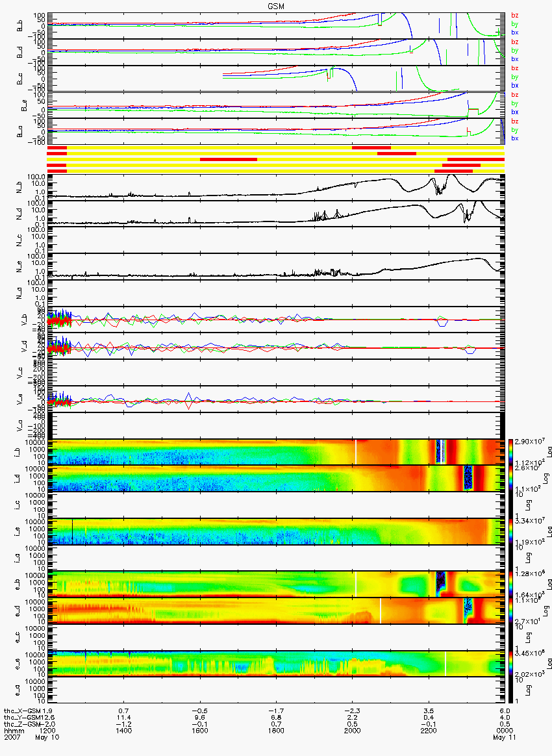Click the 11.4 Y-GSM position value
Screen dimensions: 552x756
(124, 718)
